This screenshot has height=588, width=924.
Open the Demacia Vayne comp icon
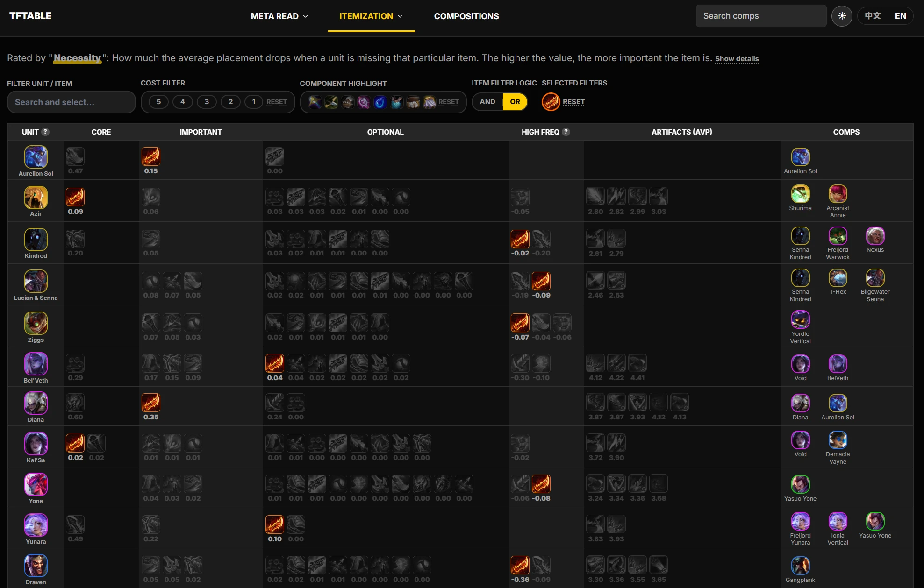pyautogui.click(x=838, y=440)
